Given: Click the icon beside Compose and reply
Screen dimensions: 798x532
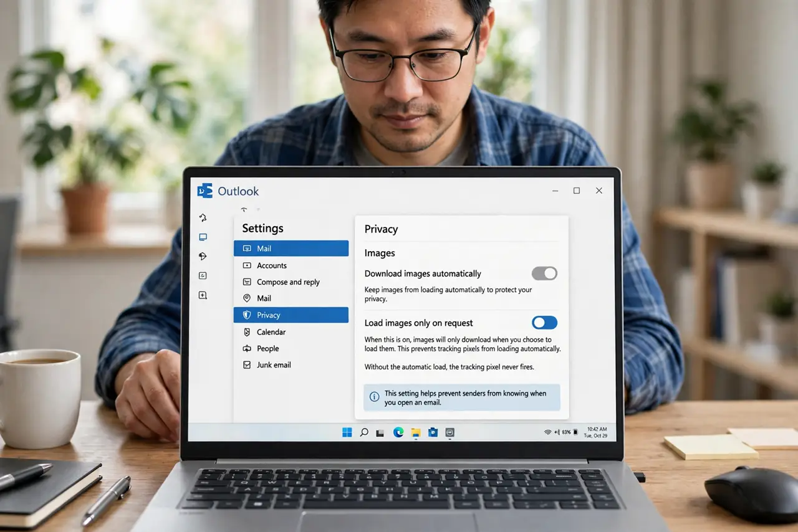Looking at the screenshot, I should click(x=247, y=282).
